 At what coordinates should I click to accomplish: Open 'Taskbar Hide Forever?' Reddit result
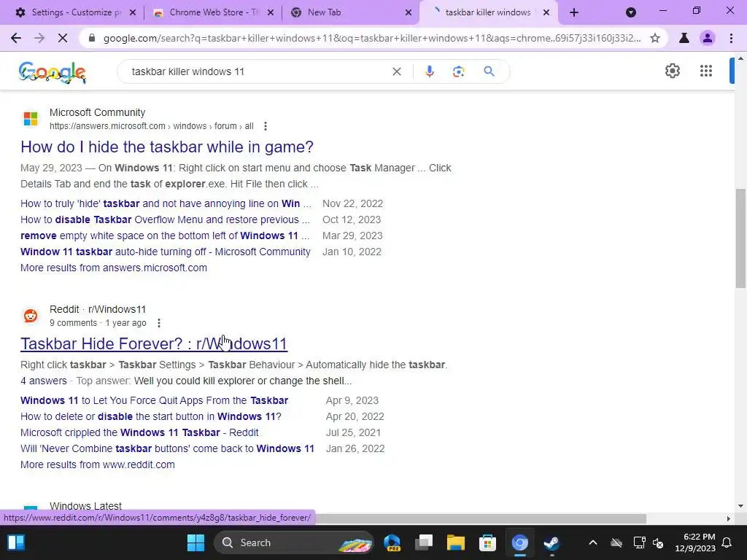pos(154,344)
